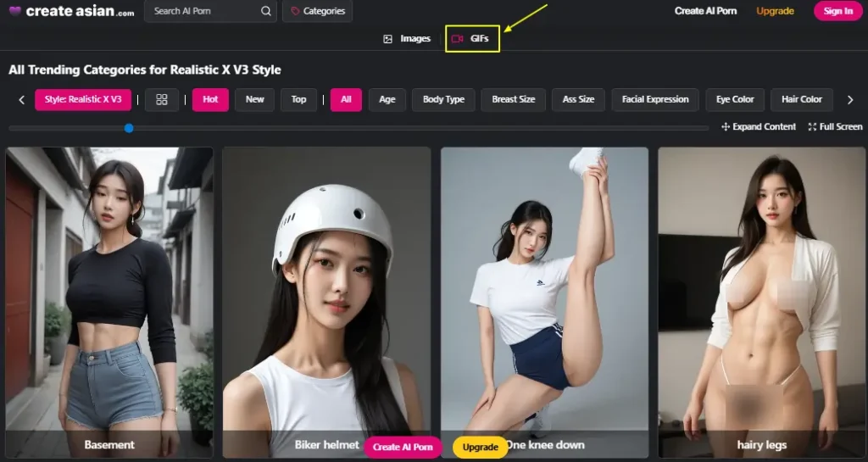Image resolution: width=868 pixels, height=462 pixels.
Task: Click the Create AI Porn header link
Action: [705, 11]
